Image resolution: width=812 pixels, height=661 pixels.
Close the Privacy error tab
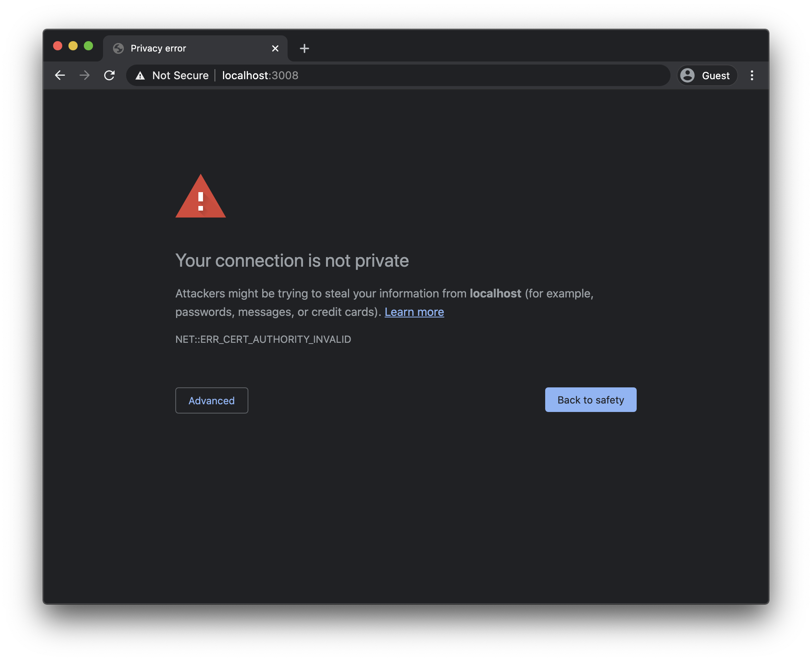click(x=275, y=48)
